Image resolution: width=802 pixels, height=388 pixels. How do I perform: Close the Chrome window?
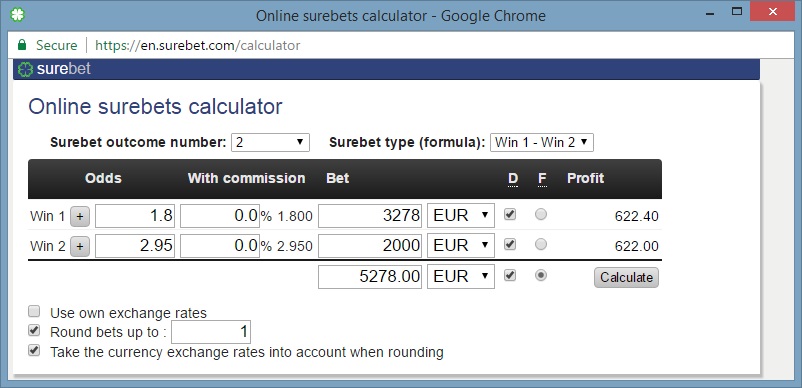click(x=772, y=11)
